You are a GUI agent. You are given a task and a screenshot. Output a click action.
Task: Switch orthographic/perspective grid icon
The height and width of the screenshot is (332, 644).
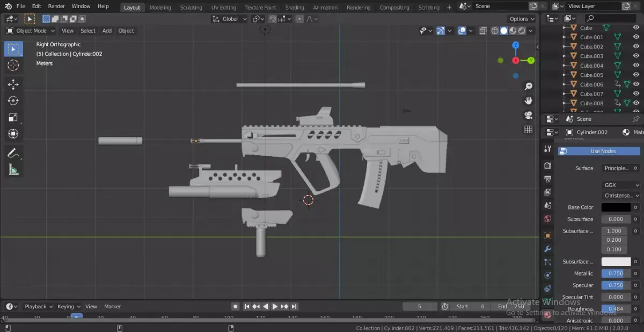(528, 129)
